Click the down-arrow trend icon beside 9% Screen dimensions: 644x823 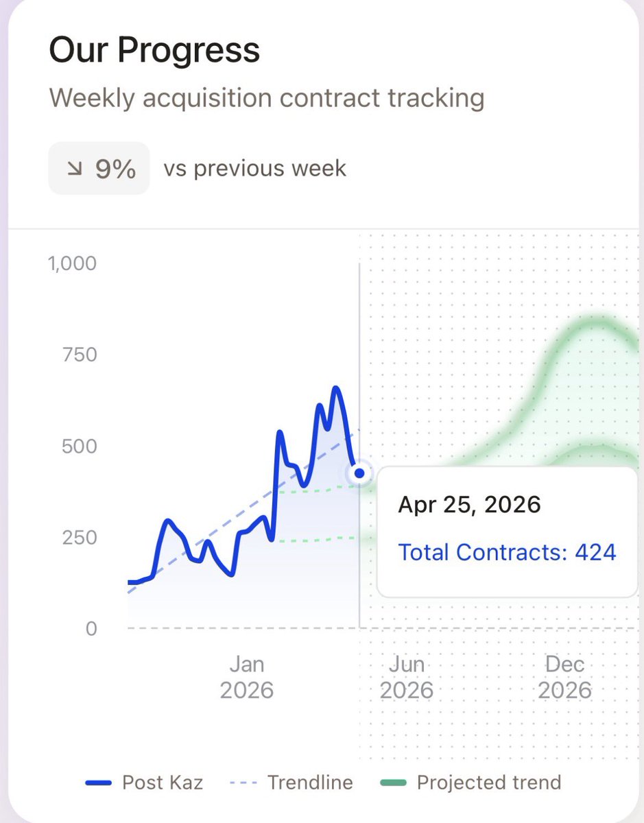point(74,169)
